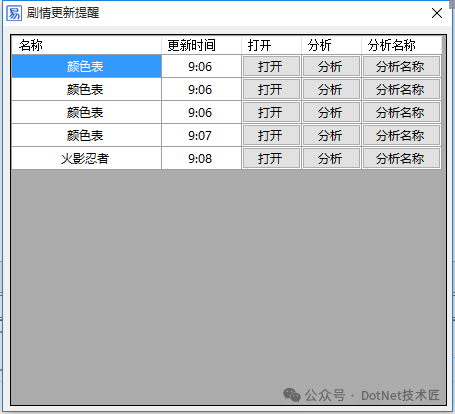Click the 更新时间 column header
The height and width of the screenshot is (414, 455).
click(x=201, y=45)
